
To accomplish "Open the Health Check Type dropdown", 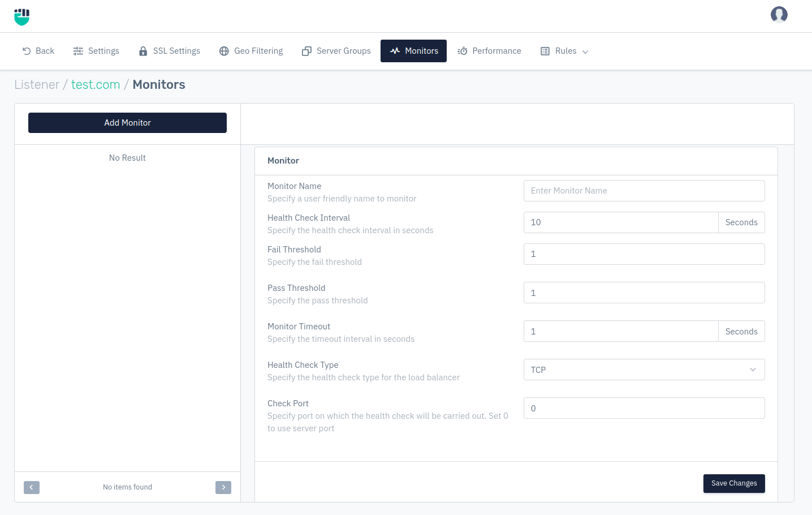I will click(644, 370).
